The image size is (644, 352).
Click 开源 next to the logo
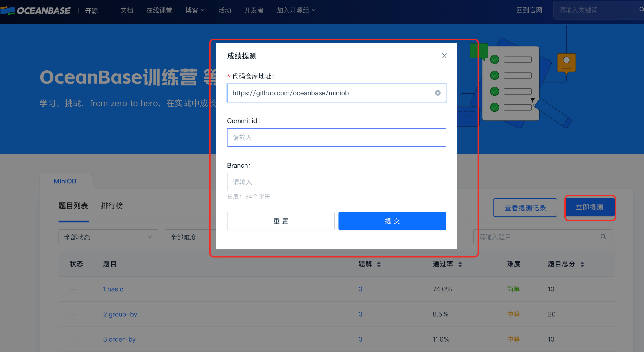tap(91, 10)
